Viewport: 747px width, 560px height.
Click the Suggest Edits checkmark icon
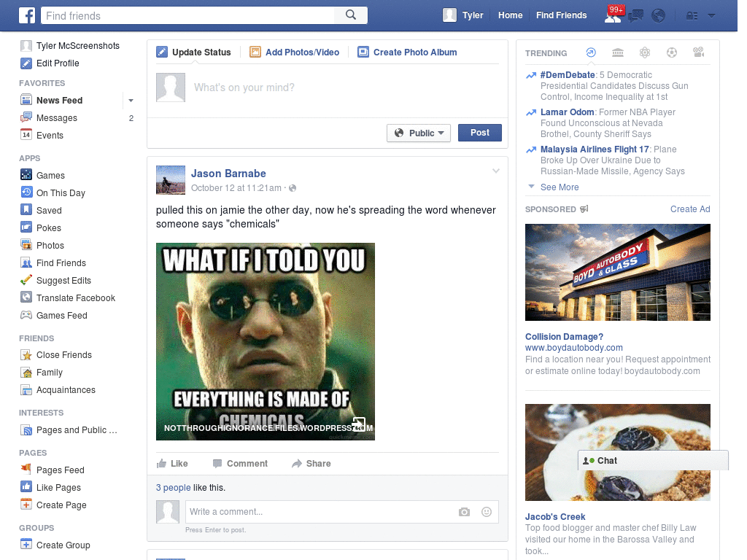(x=26, y=280)
